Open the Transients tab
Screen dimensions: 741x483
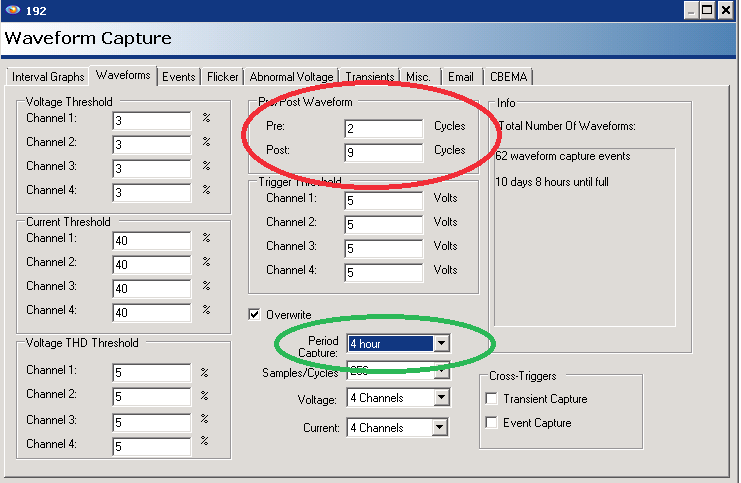(x=370, y=77)
